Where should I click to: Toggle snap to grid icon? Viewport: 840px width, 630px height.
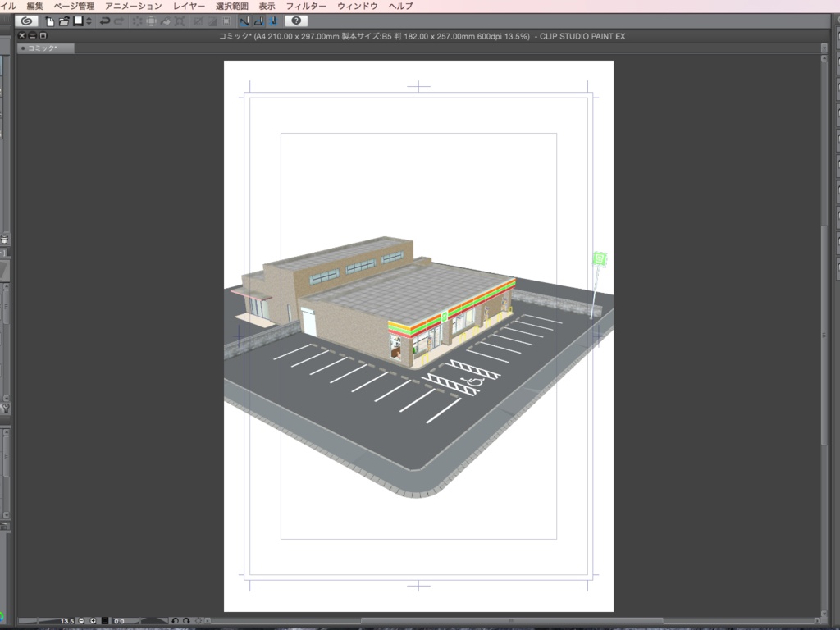pyautogui.click(x=272, y=21)
